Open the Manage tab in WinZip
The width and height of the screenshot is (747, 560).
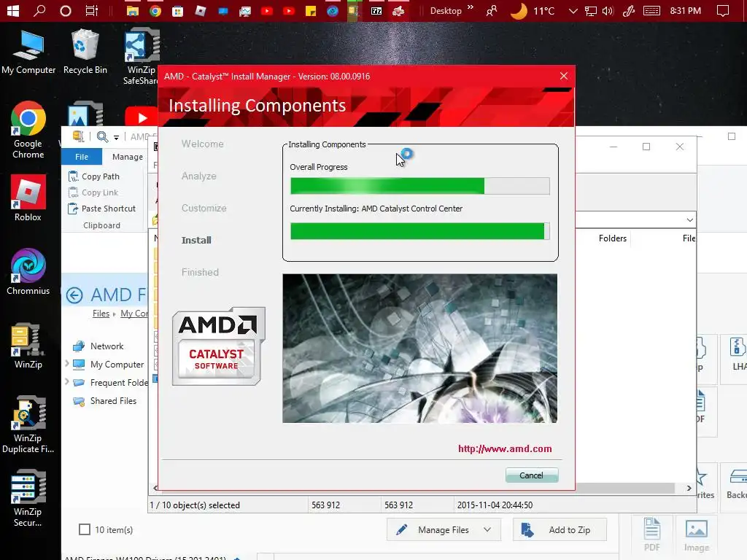click(x=127, y=157)
